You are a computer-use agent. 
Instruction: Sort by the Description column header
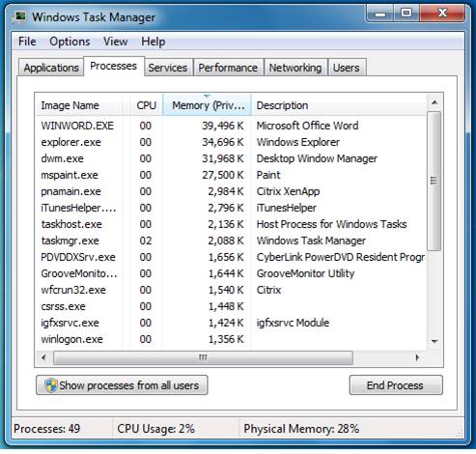339,105
